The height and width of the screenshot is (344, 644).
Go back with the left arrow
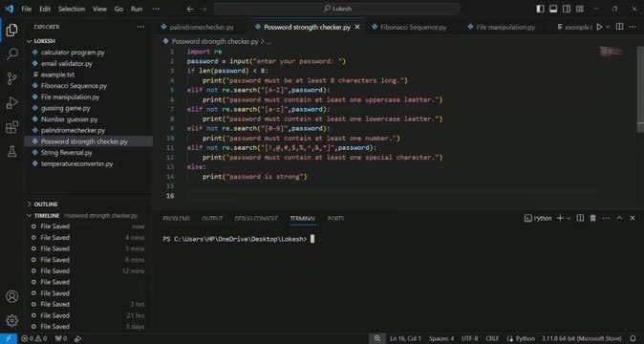click(x=190, y=9)
